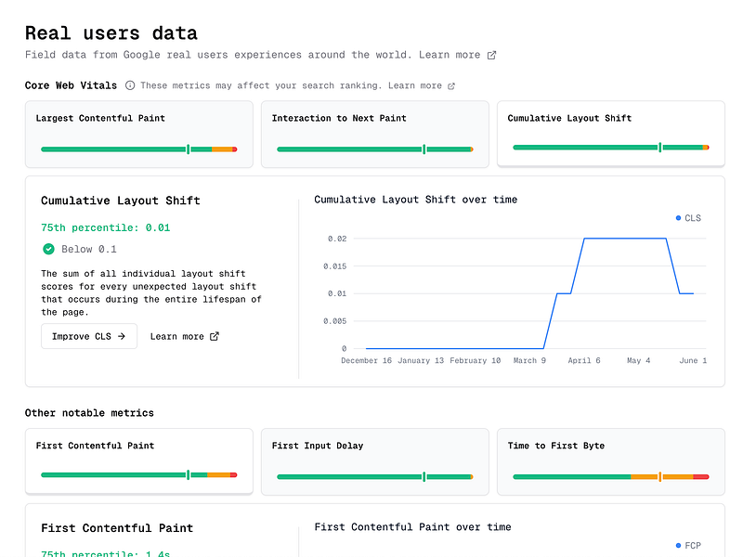Click the info icon beside Core Web Vitals

tap(130, 85)
